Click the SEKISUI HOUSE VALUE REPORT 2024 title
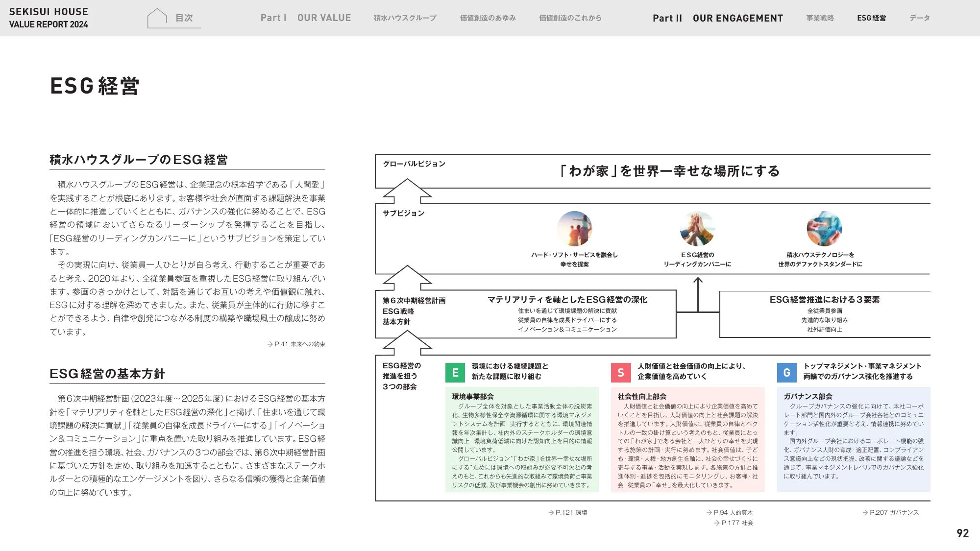This screenshot has width=980, height=551. click(49, 18)
